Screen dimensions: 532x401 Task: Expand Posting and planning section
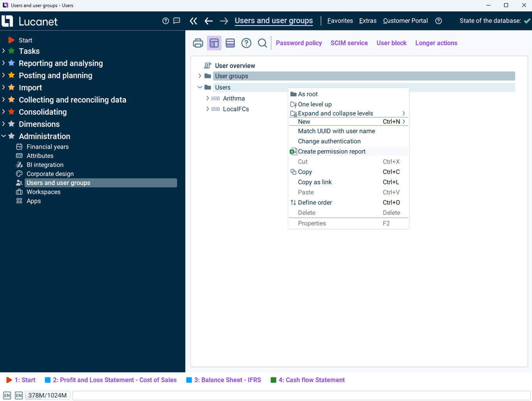(x=4, y=75)
